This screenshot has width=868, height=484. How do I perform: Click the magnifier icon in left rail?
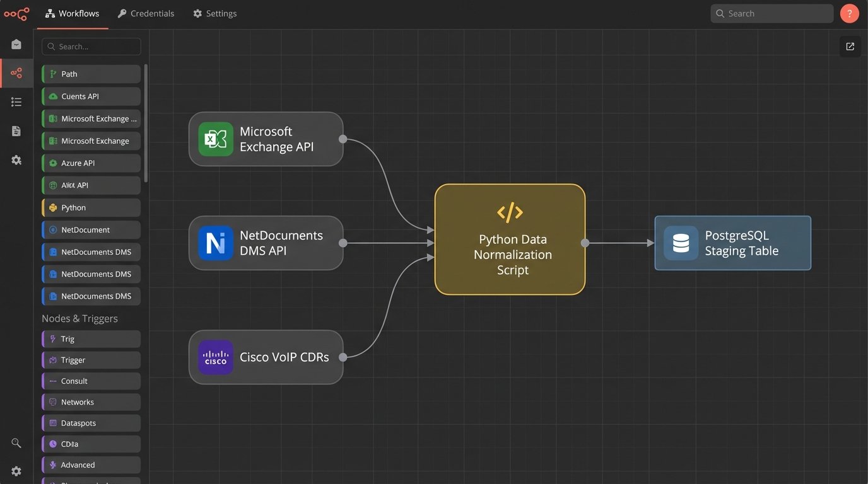[x=16, y=443]
